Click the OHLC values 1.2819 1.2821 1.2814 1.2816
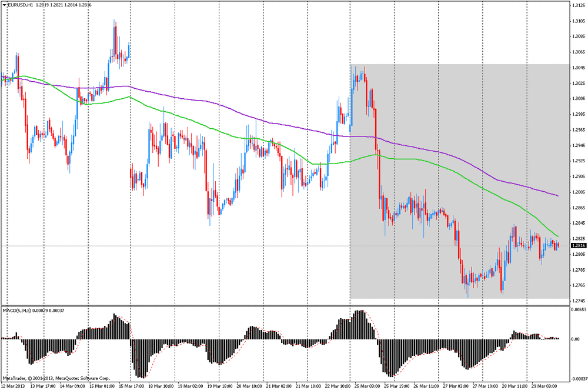 (64, 5)
